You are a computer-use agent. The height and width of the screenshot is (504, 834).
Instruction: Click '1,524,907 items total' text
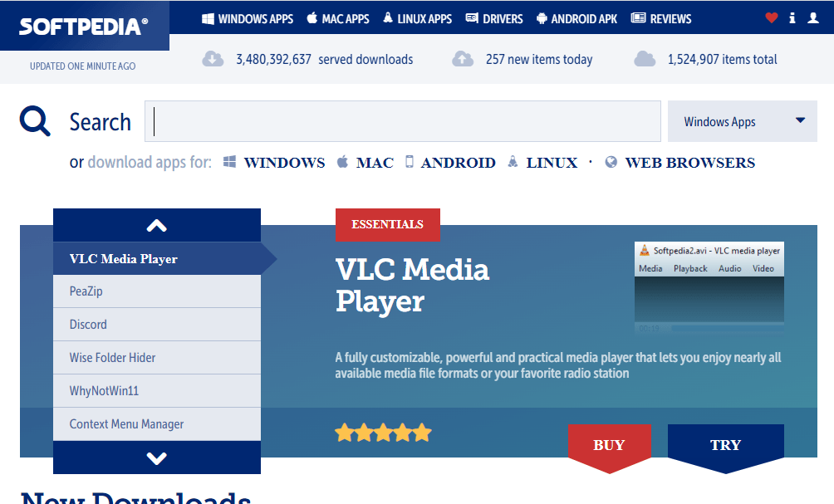tap(723, 59)
